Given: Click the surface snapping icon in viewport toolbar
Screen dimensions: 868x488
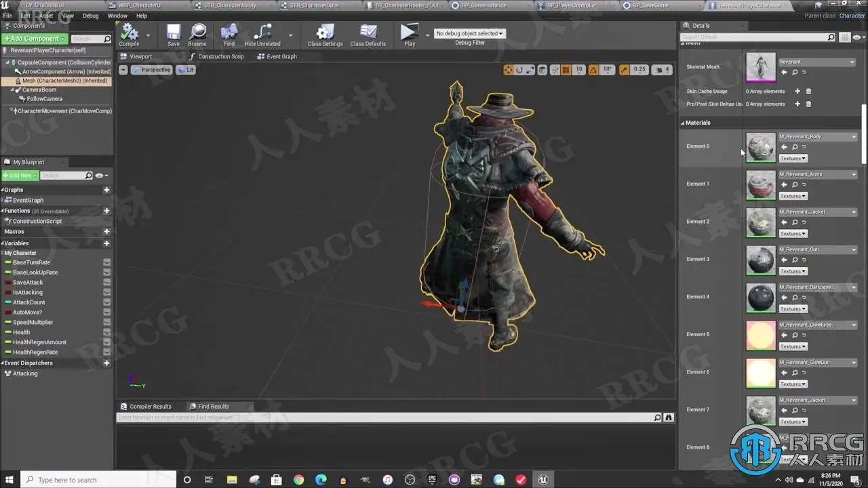Looking at the screenshot, I should tap(555, 70).
